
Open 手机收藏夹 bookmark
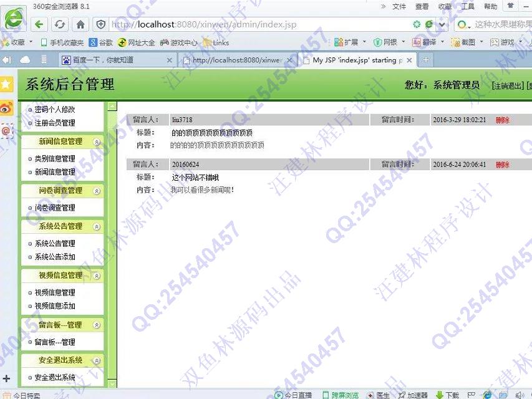click(62, 42)
